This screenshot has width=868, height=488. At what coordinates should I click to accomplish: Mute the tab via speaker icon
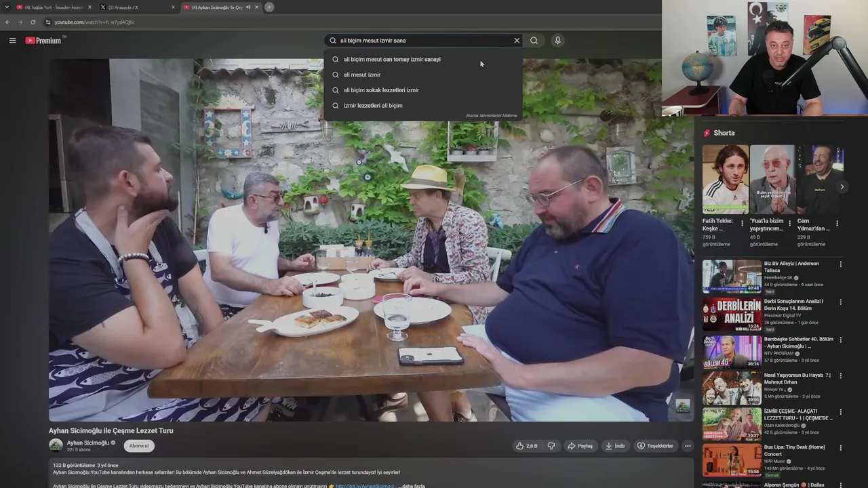pyautogui.click(x=248, y=7)
